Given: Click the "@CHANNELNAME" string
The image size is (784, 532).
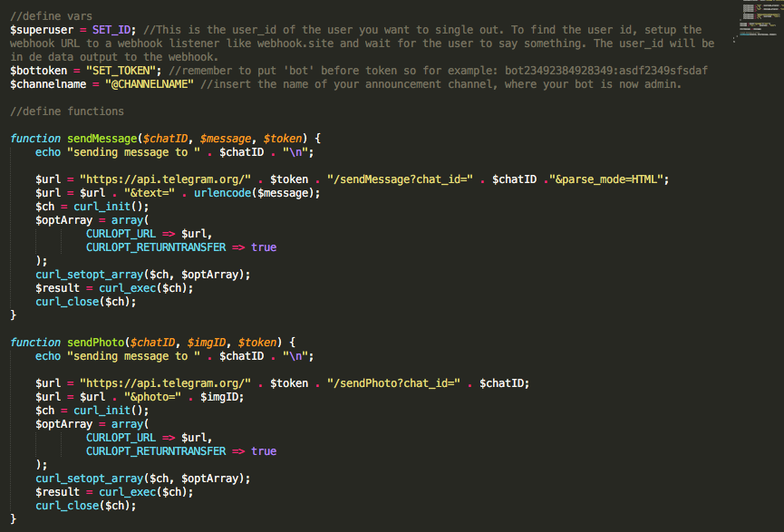Looking at the screenshot, I should point(150,84).
